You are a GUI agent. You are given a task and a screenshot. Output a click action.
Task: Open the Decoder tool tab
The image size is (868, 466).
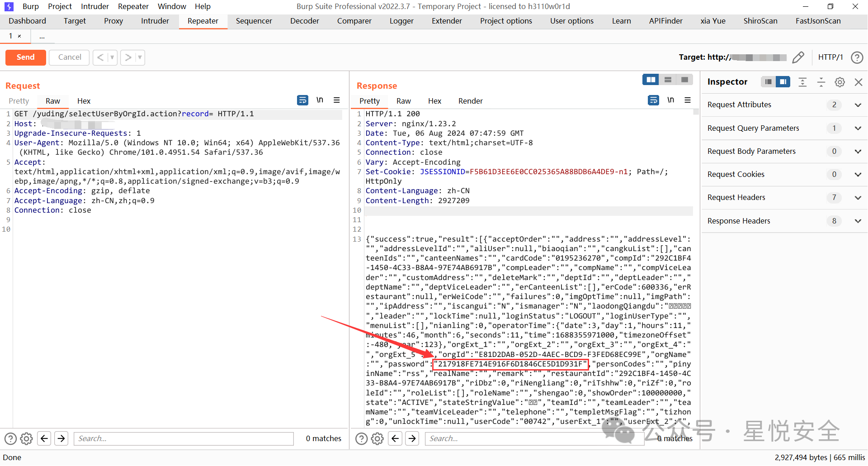(x=305, y=21)
